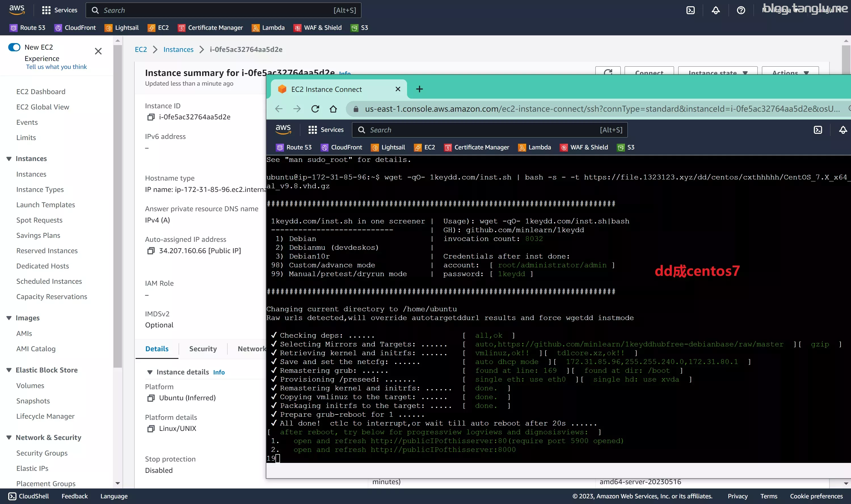Collapse the Elastic Block Store sidebar section
The width and height of the screenshot is (851, 504).
click(x=9, y=370)
